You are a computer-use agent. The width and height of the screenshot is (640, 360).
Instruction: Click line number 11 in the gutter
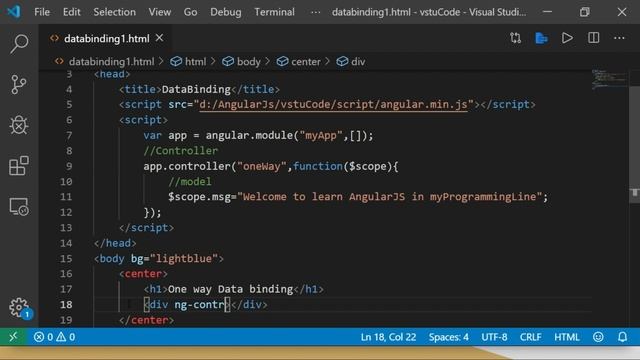pyautogui.click(x=66, y=197)
